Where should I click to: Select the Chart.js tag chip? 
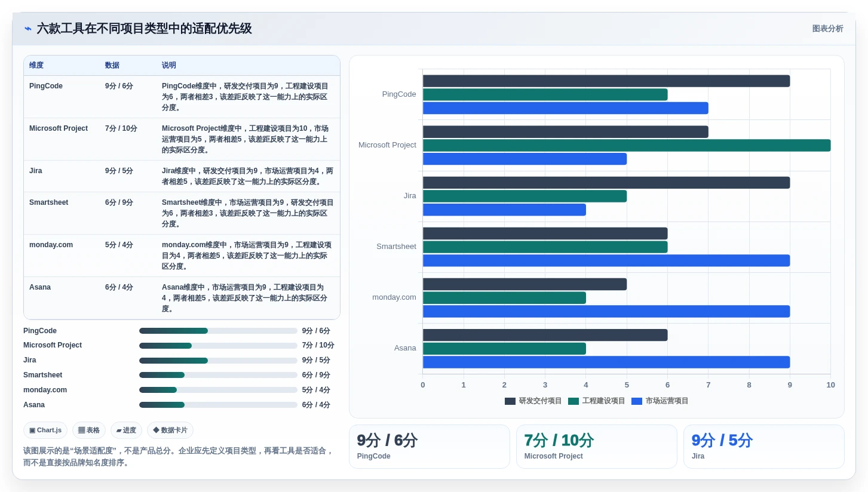point(45,430)
